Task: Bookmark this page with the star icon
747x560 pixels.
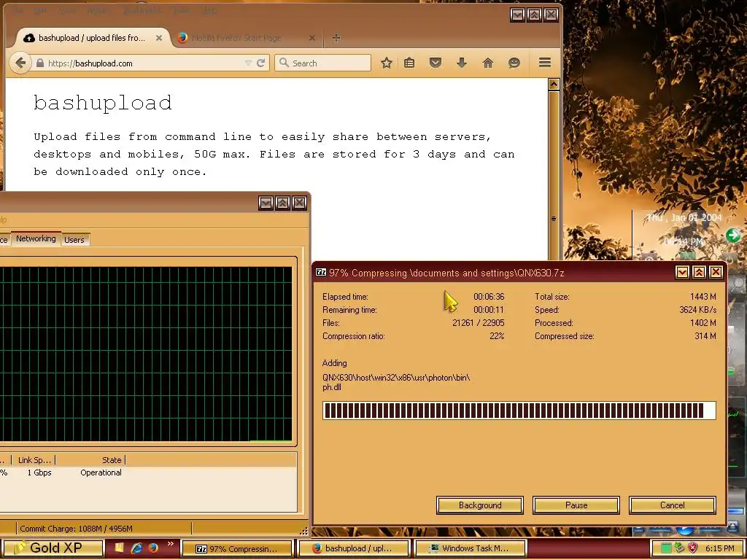Action: [x=387, y=63]
